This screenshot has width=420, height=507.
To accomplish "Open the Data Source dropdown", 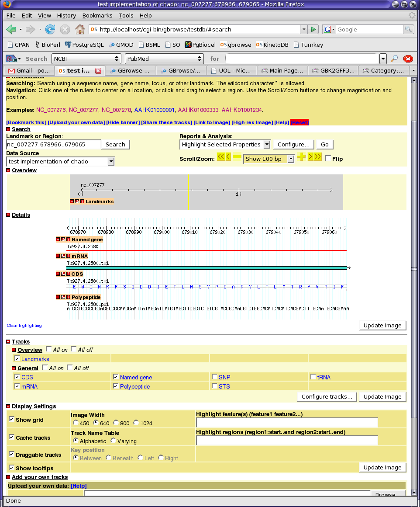I will click(x=60, y=162).
